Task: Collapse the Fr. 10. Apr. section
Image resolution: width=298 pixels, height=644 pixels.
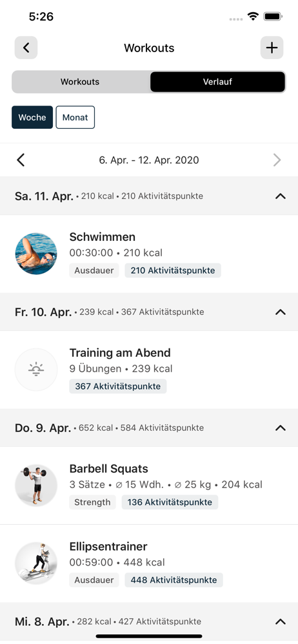Action: coord(281,312)
